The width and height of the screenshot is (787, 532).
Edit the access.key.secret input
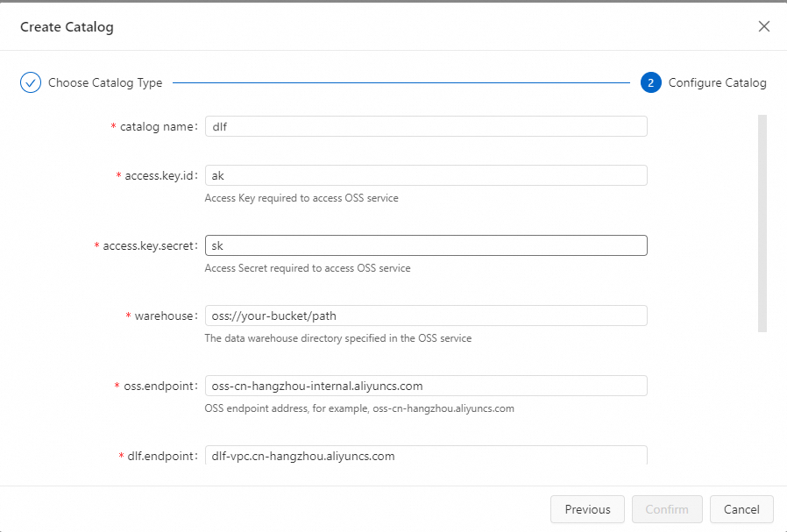[425, 245]
